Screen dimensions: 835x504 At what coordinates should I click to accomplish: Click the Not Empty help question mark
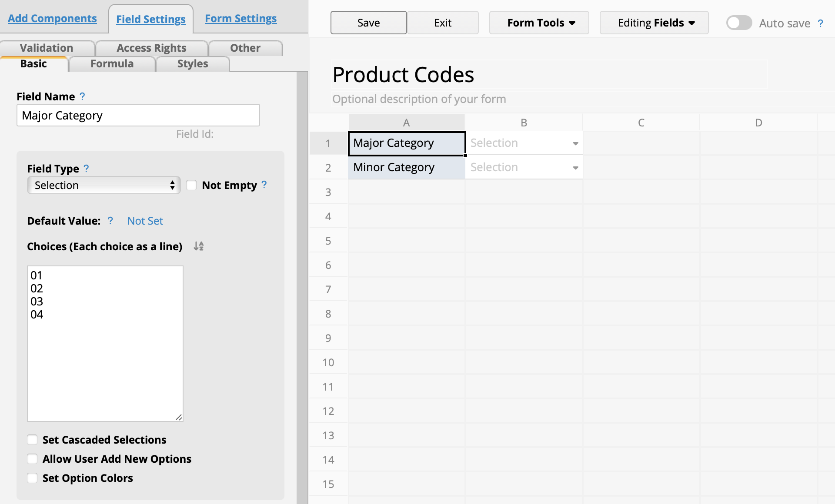[264, 185]
